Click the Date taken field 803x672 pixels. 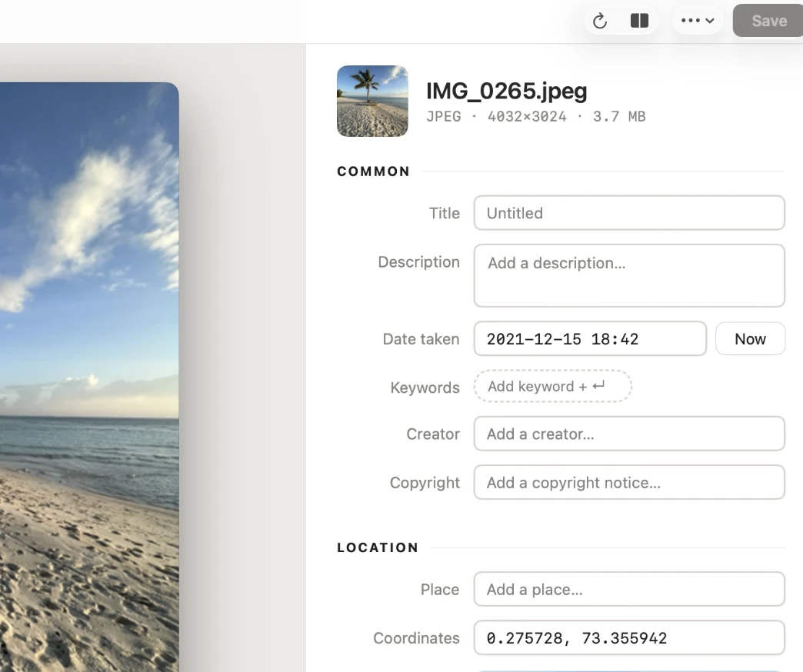click(x=590, y=339)
